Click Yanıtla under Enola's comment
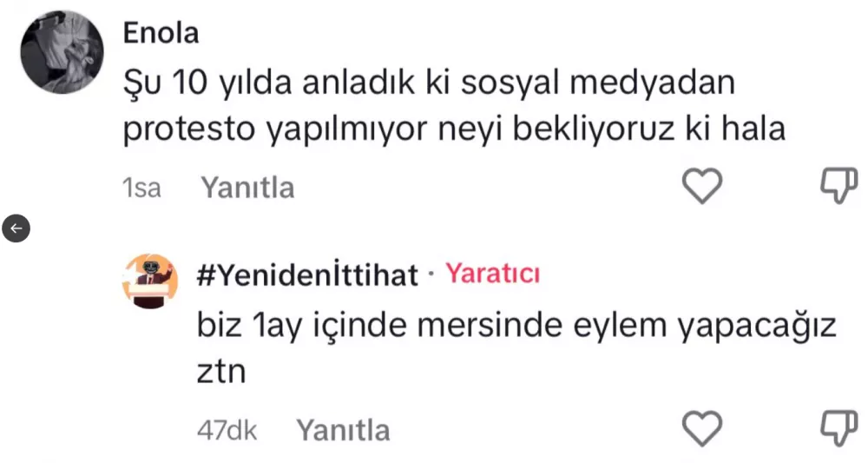This screenshot has height=463, width=868. 247,188
